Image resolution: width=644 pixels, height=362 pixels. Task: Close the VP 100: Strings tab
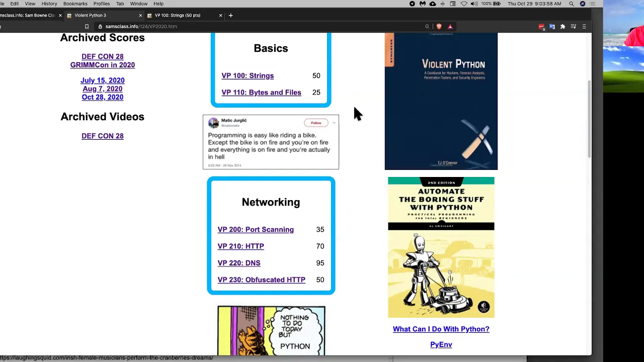point(220,15)
